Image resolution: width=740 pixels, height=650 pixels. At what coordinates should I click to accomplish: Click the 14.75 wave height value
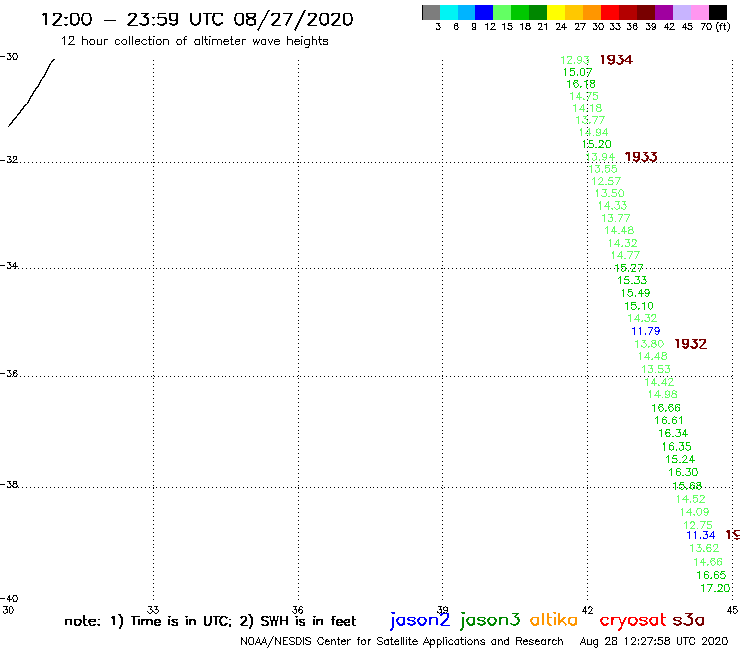click(x=584, y=96)
